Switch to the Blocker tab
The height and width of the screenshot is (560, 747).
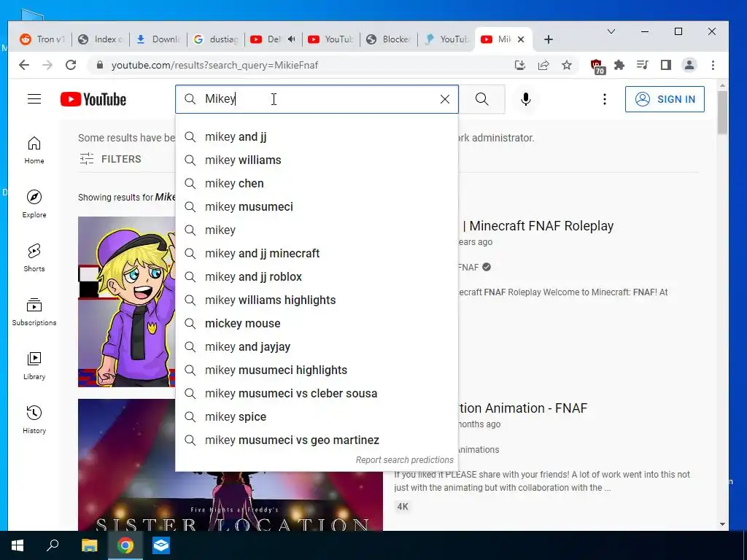(x=389, y=39)
